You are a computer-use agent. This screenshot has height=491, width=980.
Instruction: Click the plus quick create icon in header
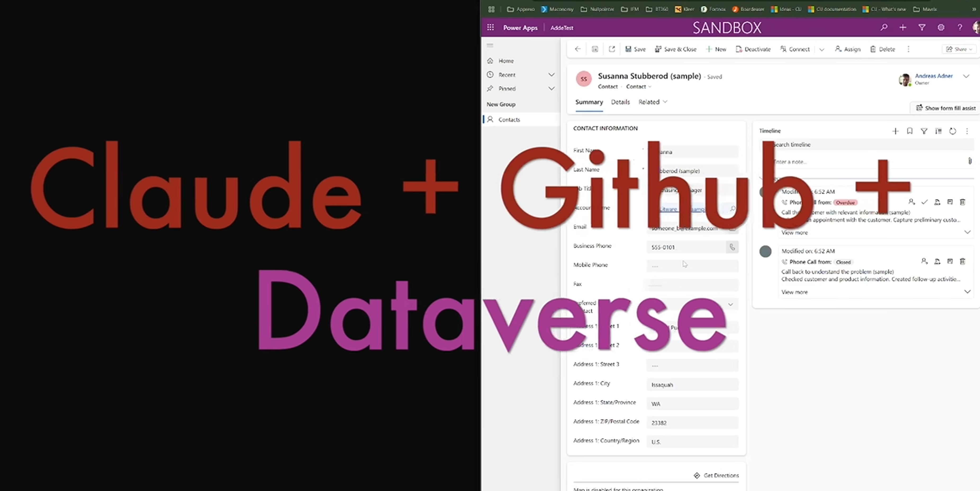(x=903, y=28)
